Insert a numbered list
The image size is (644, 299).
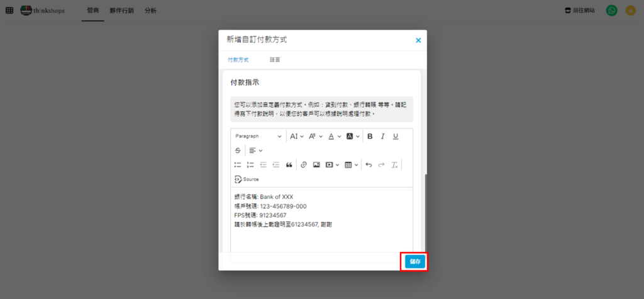(250, 165)
